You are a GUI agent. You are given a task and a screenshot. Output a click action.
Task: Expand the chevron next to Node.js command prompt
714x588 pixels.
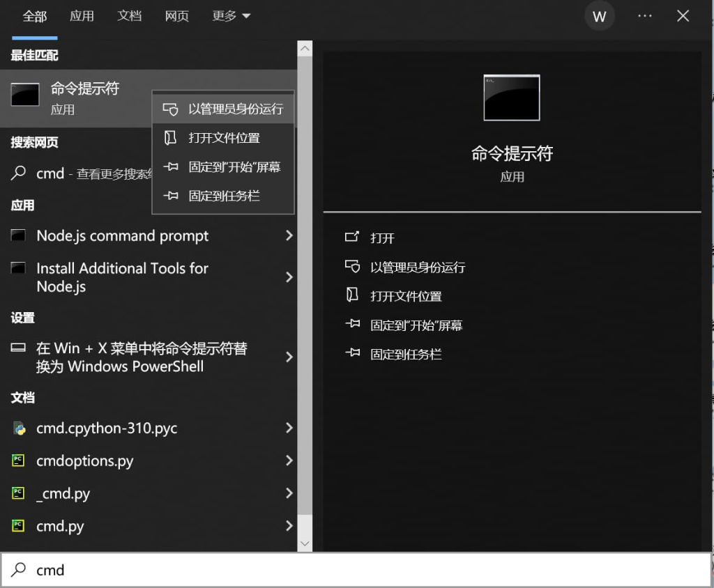click(x=289, y=236)
